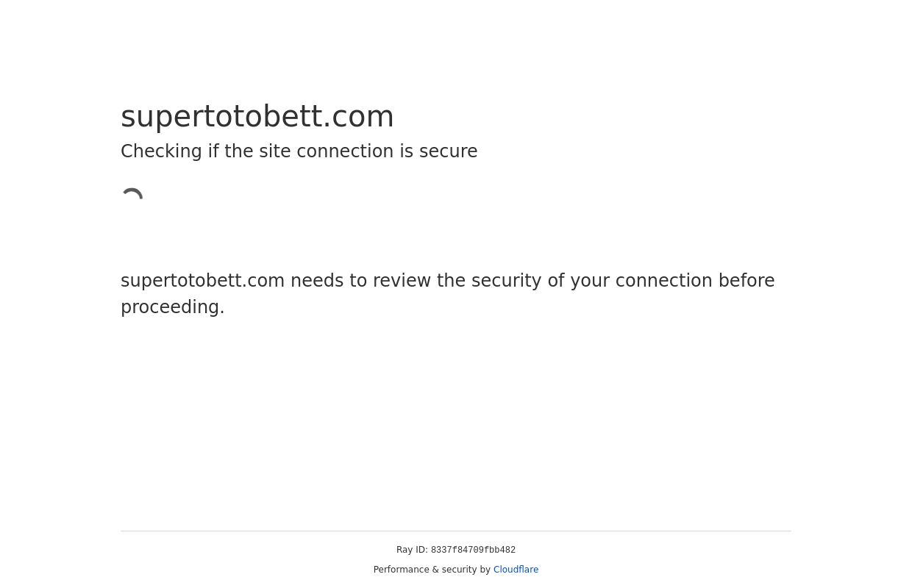This screenshot has height=588, width=912.
Task: Click the 'Ray ID:' label
Action: (x=412, y=550)
